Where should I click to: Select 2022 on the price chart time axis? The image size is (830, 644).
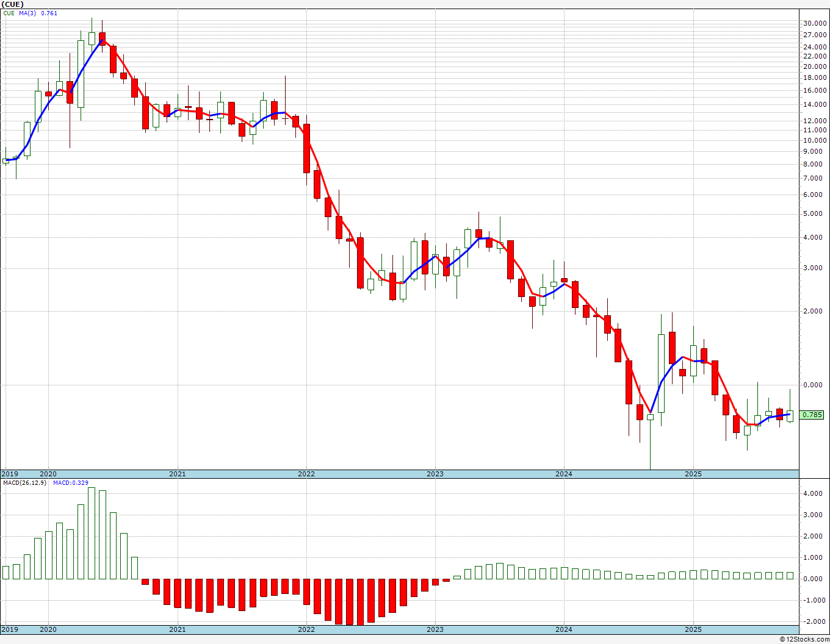point(306,474)
